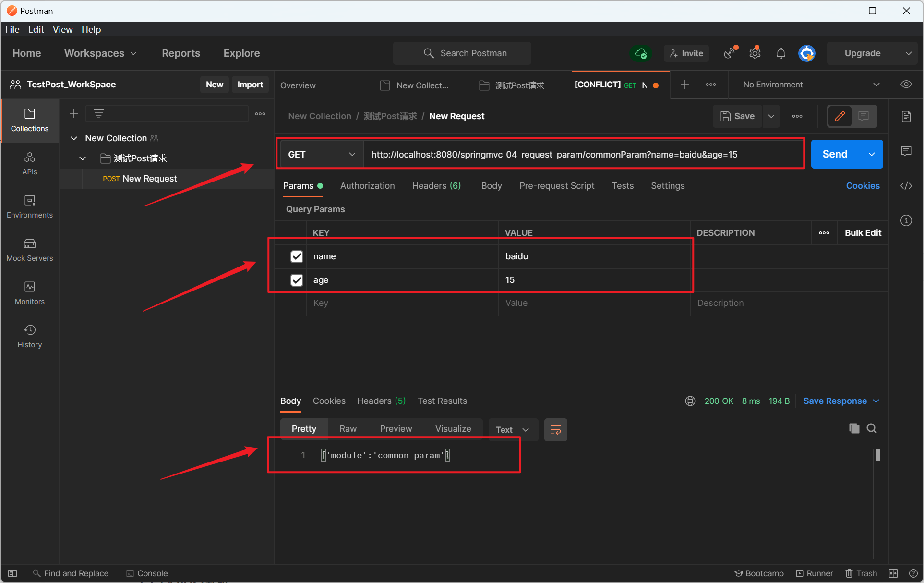924x583 pixels.
Task: Open the help icon in the status bar
Action: (913, 573)
